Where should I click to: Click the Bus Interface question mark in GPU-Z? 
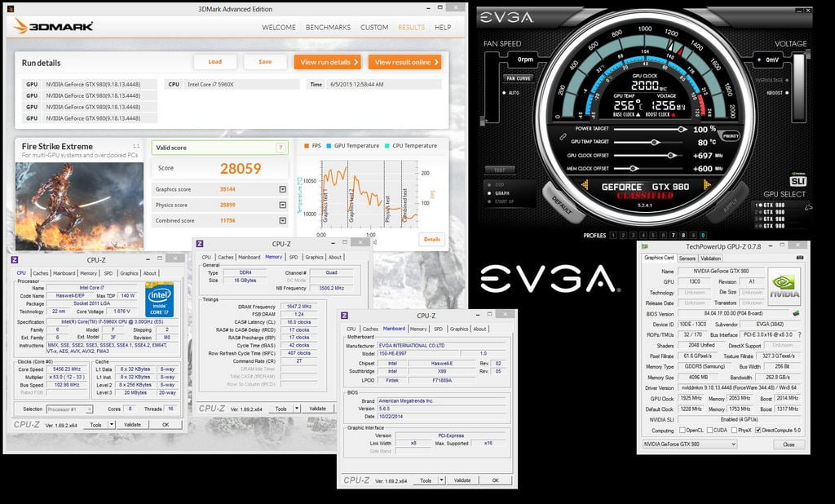(x=800, y=334)
